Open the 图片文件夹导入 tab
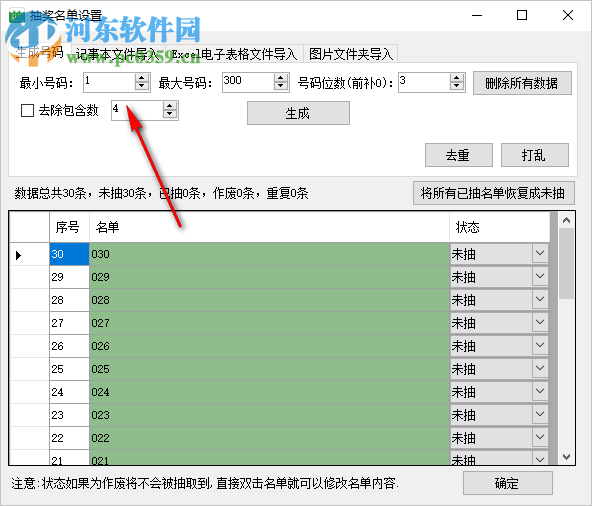The image size is (592, 506). pos(351,54)
